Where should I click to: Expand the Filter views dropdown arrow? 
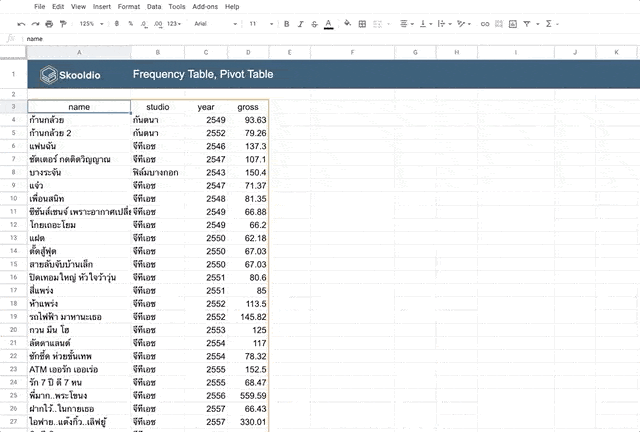pos(538,24)
